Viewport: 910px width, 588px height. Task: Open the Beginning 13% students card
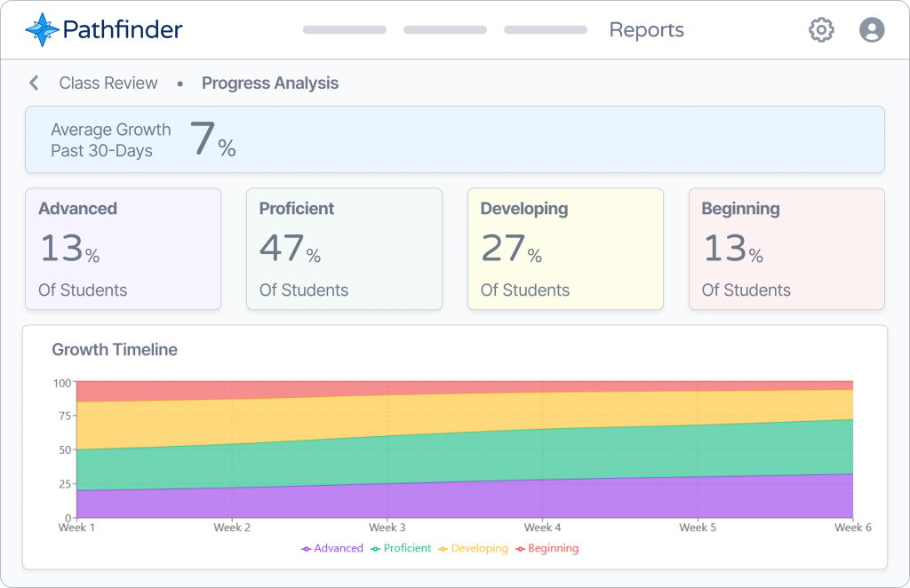tap(786, 249)
